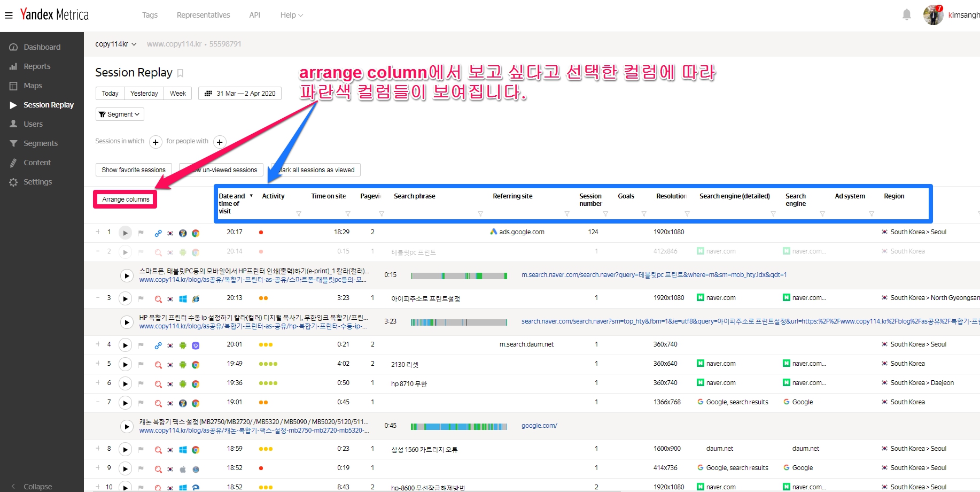This screenshot has height=492, width=980.
Task: Toggle sort on Date and time of visit
Action: (x=251, y=196)
